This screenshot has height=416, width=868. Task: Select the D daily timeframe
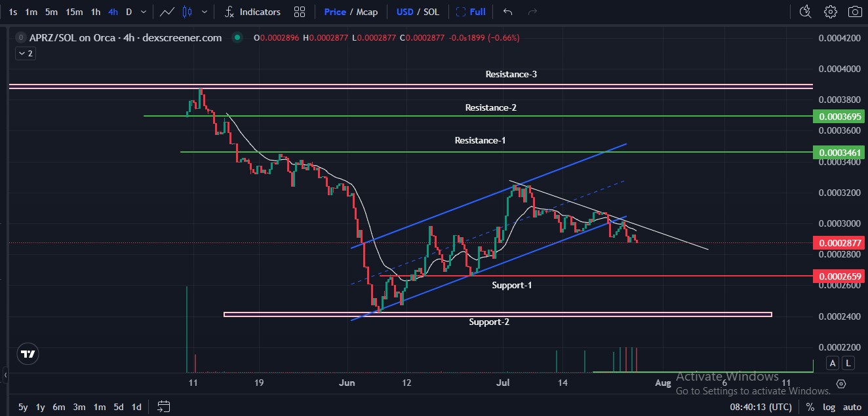click(128, 12)
